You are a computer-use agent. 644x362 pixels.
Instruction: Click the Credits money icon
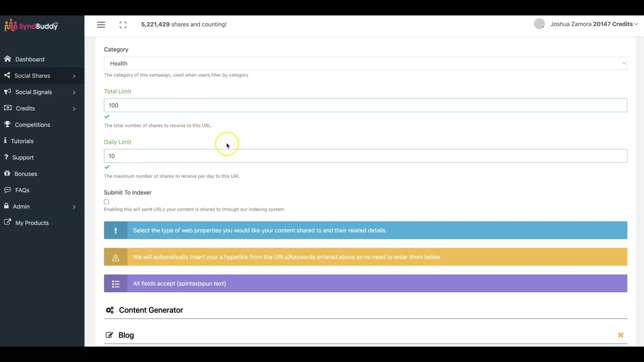(8, 108)
